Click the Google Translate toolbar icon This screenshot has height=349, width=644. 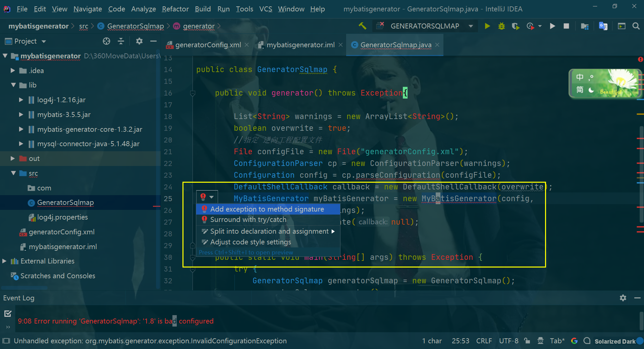pos(603,26)
